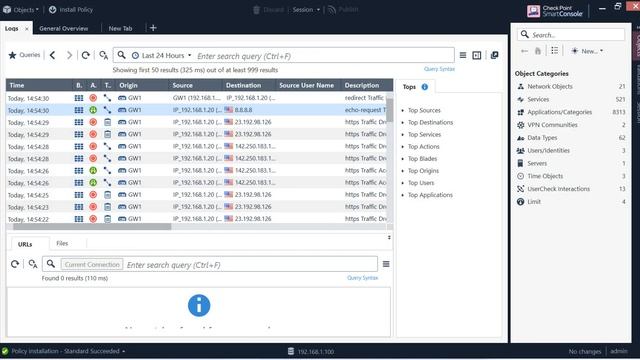Open the lower Query Syntax link
Image resolution: width=640 pixels, height=360 pixels.
[x=362, y=278]
